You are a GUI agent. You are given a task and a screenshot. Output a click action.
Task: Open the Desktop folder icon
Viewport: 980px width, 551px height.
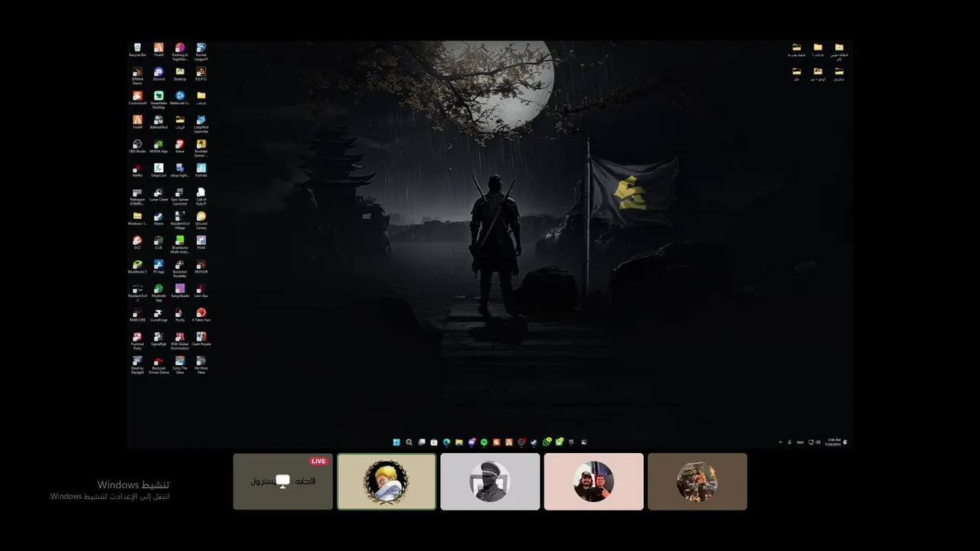(180, 74)
